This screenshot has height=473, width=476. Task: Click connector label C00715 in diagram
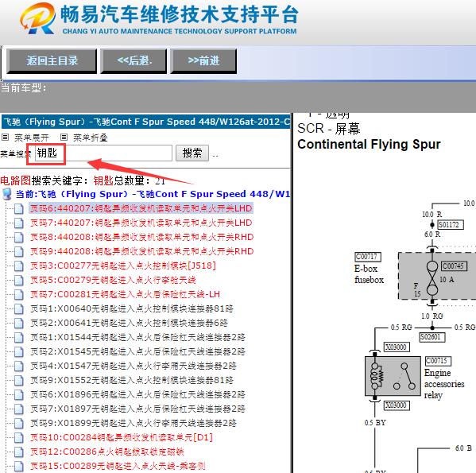tap(438, 361)
